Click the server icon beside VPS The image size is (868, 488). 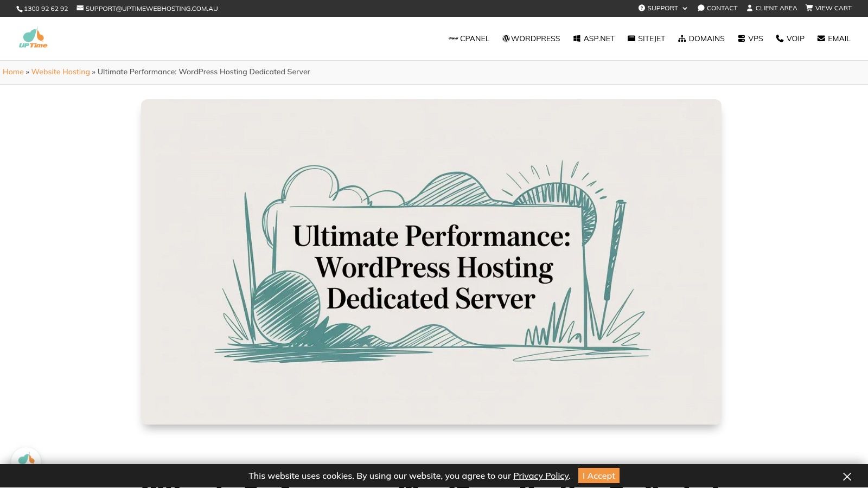click(x=742, y=38)
